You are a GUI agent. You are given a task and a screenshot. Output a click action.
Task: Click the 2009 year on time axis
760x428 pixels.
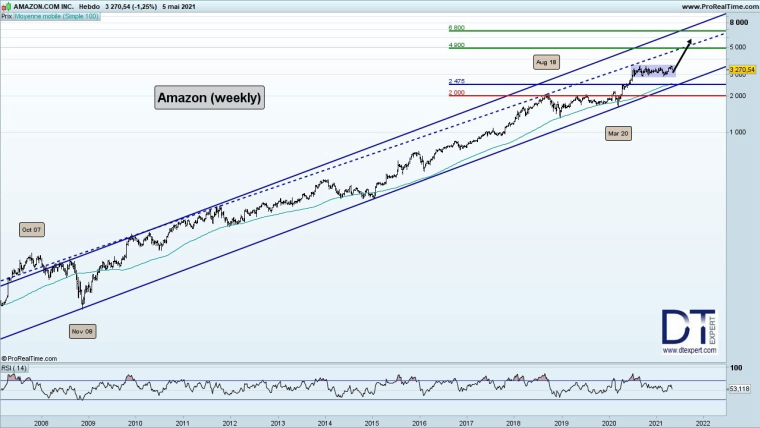click(88, 423)
